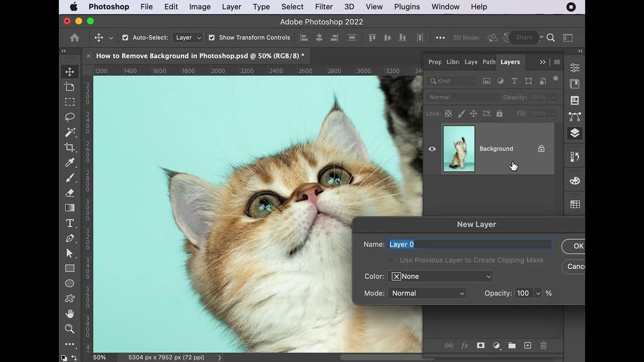Disable Show Transform Controls checkbox

coord(212,38)
